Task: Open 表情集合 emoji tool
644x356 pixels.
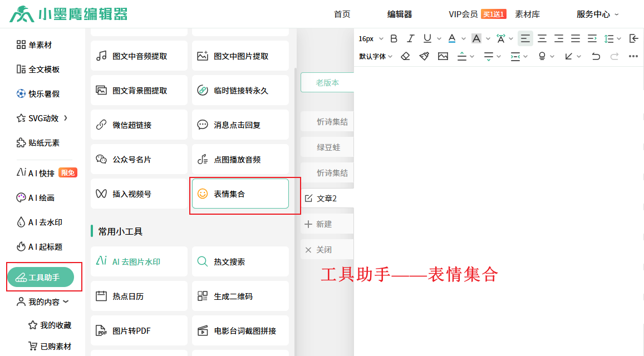Action: point(240,194)
